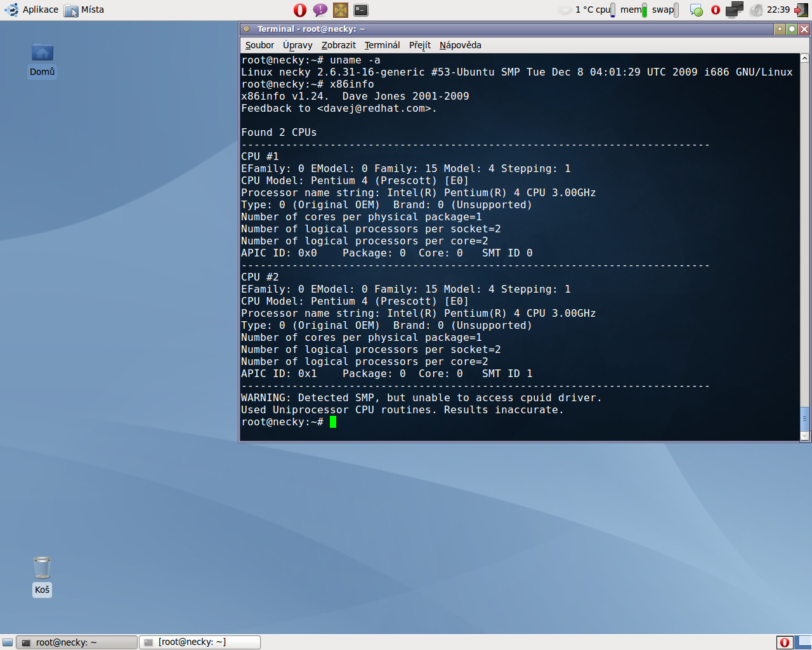Select the root@necky: ~ taskbar button
Image resolution: width=812 pixels, height=650 pixels.
point(76,642)
